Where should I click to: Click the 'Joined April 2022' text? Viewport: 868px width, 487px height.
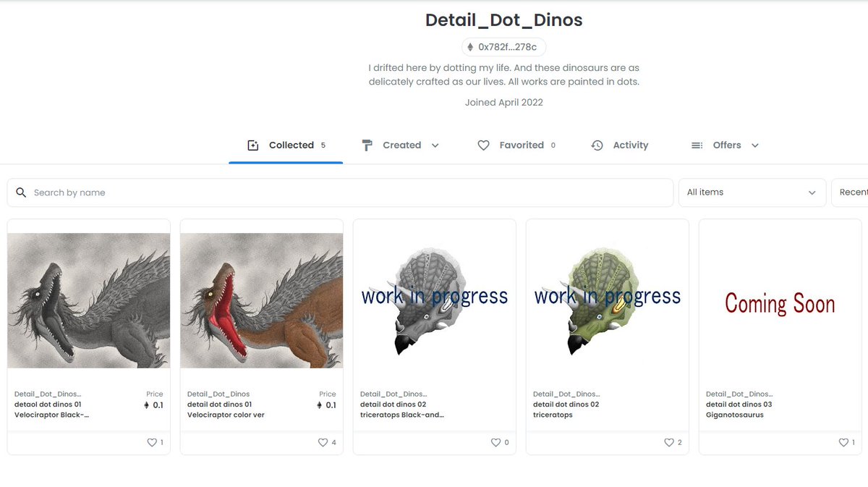[x=504, y=103]
